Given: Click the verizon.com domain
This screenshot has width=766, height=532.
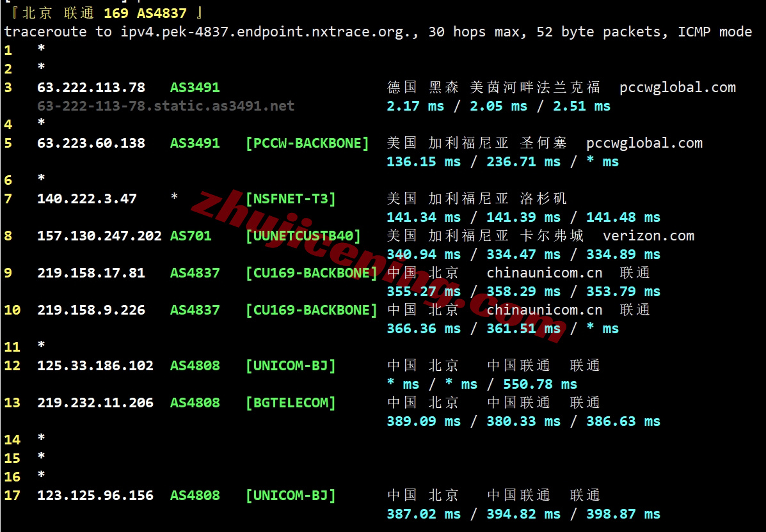Looking at the screenshot, I should point(649,236).
